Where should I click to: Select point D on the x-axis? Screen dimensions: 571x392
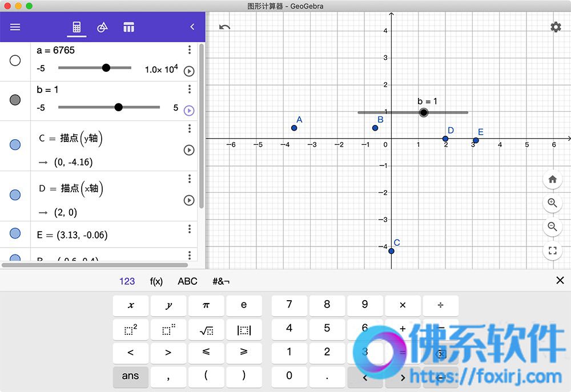[x=445, y=139]
